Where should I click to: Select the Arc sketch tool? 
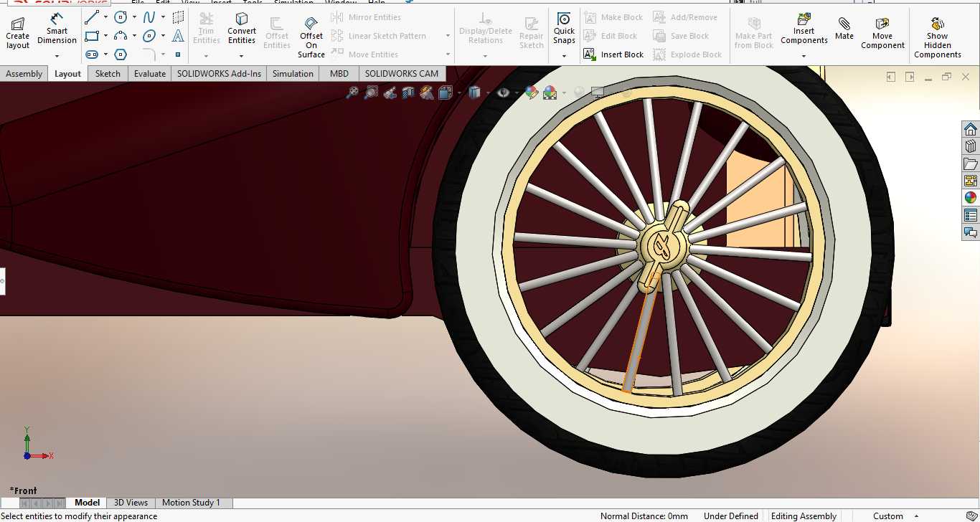(x=121, y=36)
